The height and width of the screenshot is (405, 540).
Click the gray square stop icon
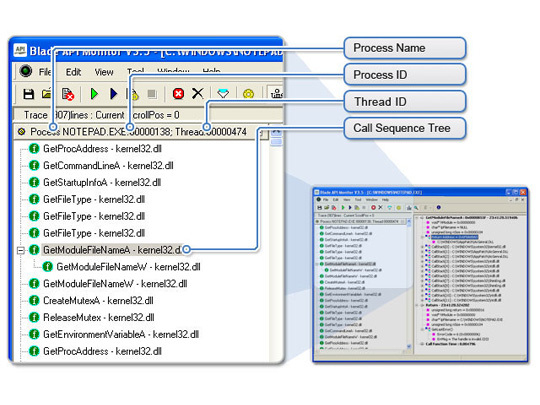pos(152,94)
